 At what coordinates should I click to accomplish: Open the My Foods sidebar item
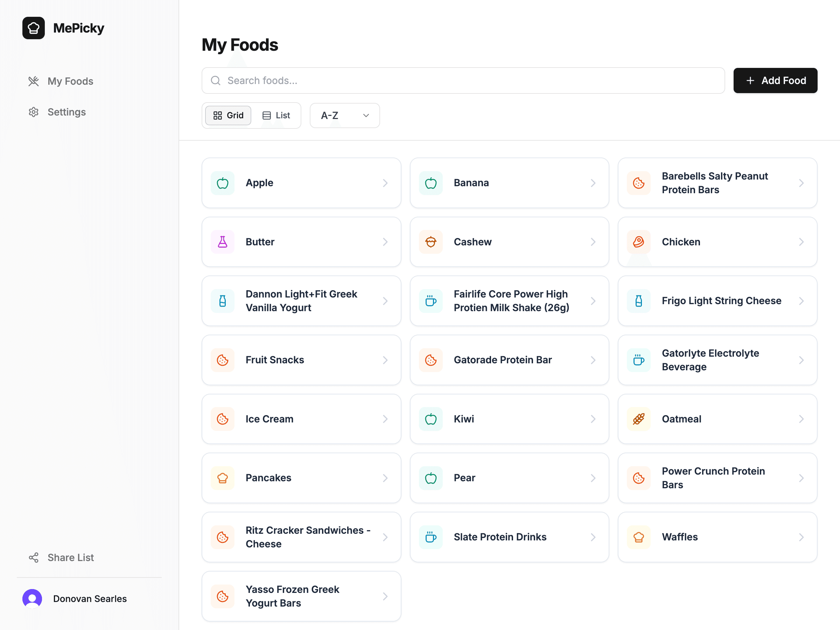coord(70,81)
